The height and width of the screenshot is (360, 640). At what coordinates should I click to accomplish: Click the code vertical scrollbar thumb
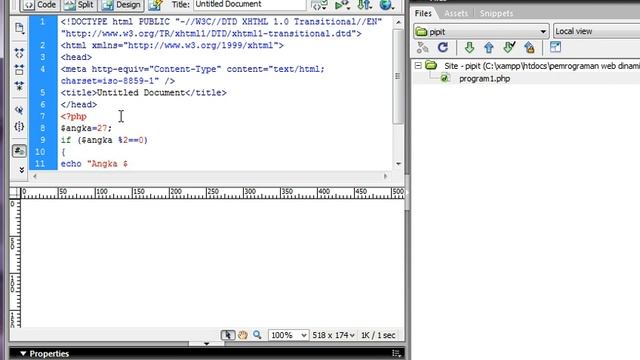(398, 76)
